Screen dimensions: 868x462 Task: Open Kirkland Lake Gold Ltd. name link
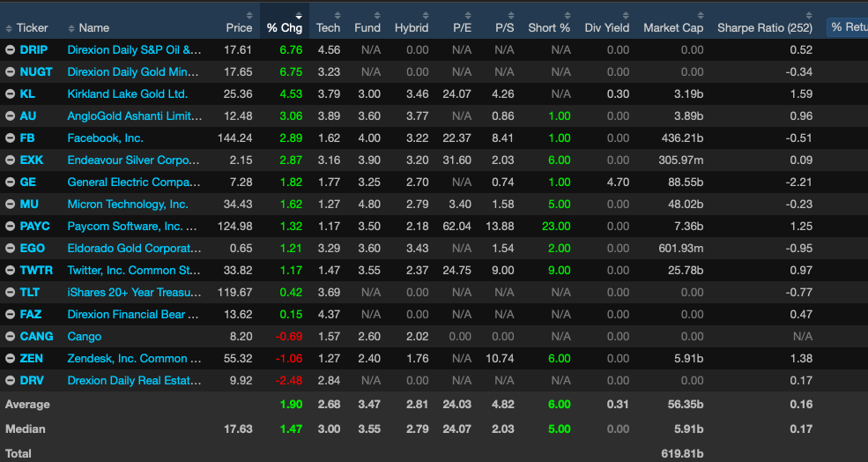pyautogui.click(x=127, y=94)
